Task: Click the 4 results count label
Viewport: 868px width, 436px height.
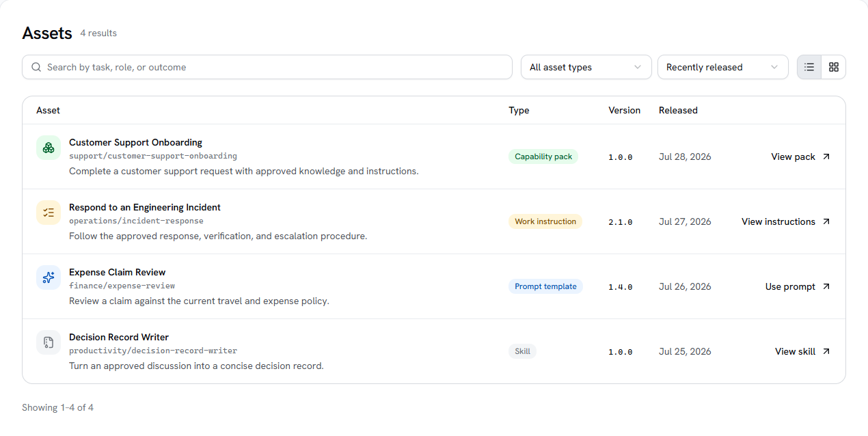Action: [x=98, y=33]
